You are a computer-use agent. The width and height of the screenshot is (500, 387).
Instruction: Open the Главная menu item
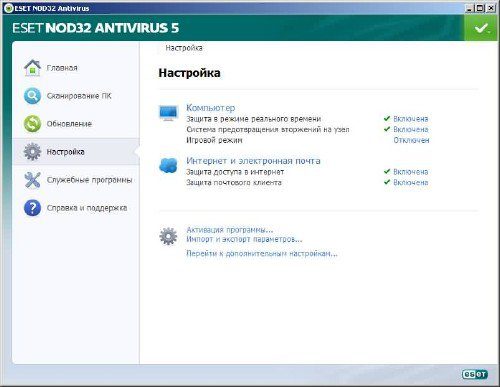pyautogui.click(x=62, y=68)
